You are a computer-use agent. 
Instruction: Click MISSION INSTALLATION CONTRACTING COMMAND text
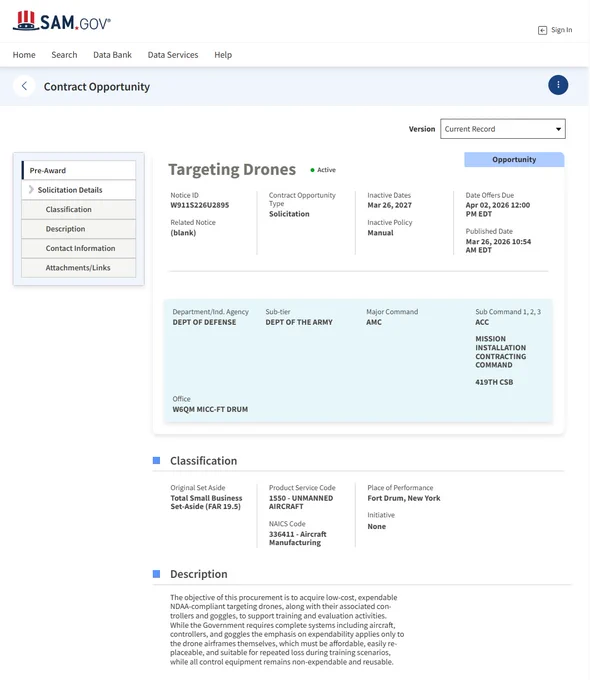tap(501, 352)
